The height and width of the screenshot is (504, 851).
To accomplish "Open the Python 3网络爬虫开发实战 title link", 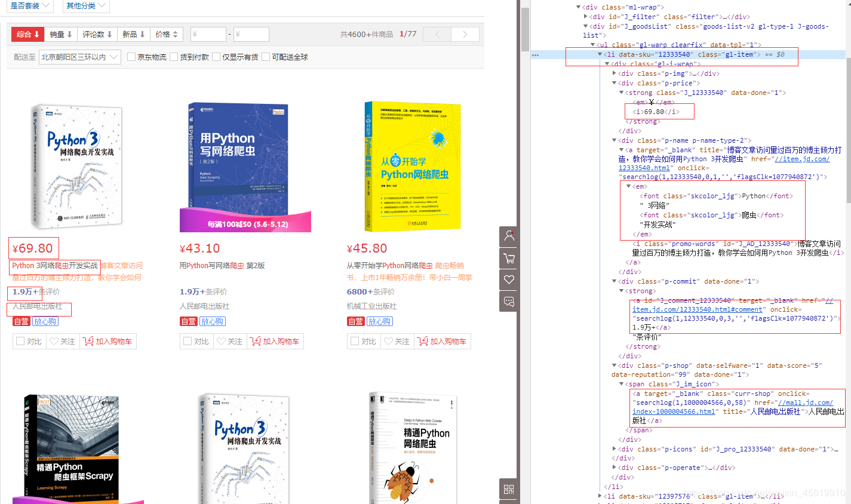I will pos(55,266).
